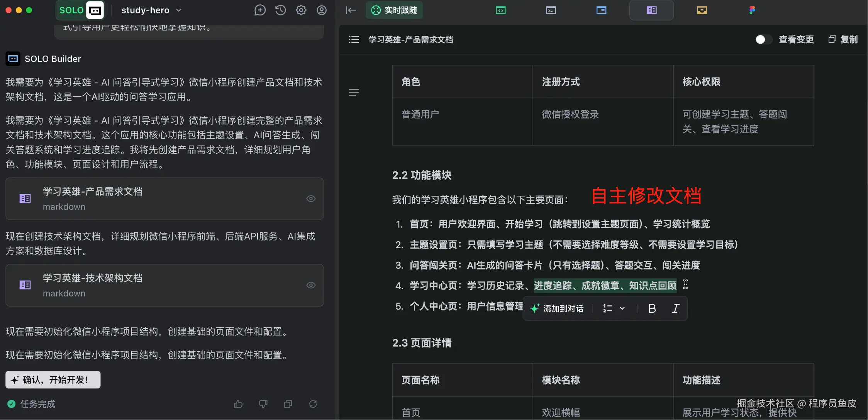Toggle eye icon for 学习英雄-技术架构文档
868x420 pixels.
click(x=311, y=285)
